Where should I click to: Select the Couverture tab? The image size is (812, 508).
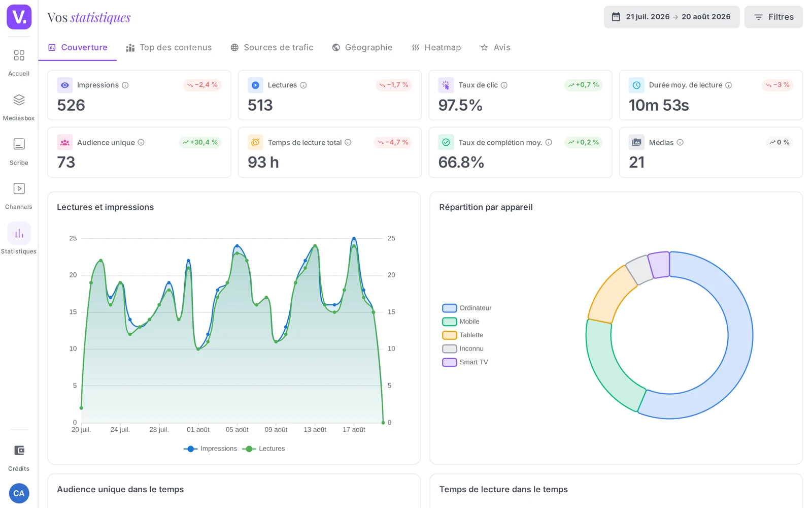pos(78,47)
